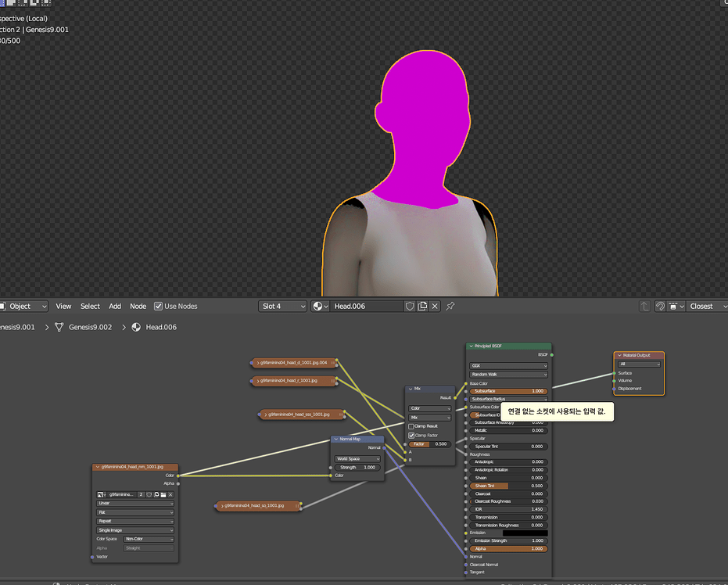Open Flat projection dropdown in image node

(135, 512)
